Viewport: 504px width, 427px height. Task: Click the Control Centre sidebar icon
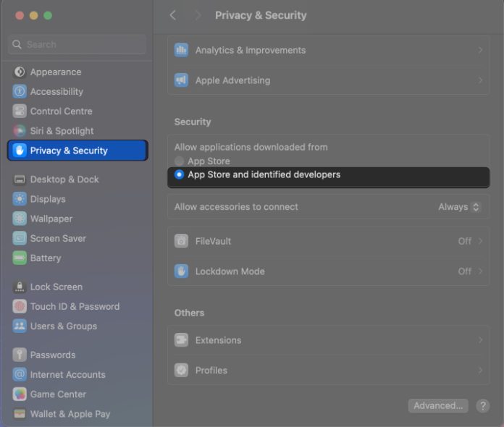20,111
